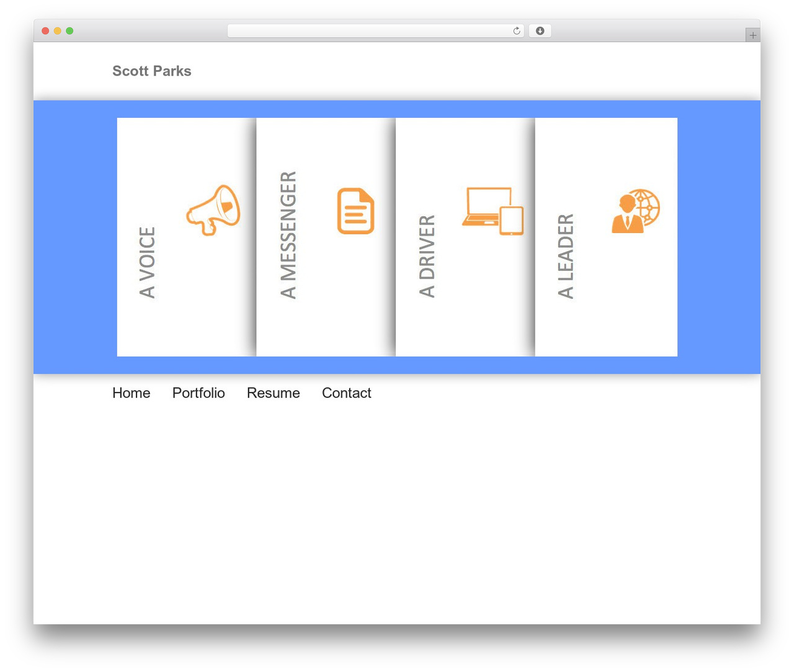Navigate to the Contact page
794x672 pixels.
(x=347, y=393)
